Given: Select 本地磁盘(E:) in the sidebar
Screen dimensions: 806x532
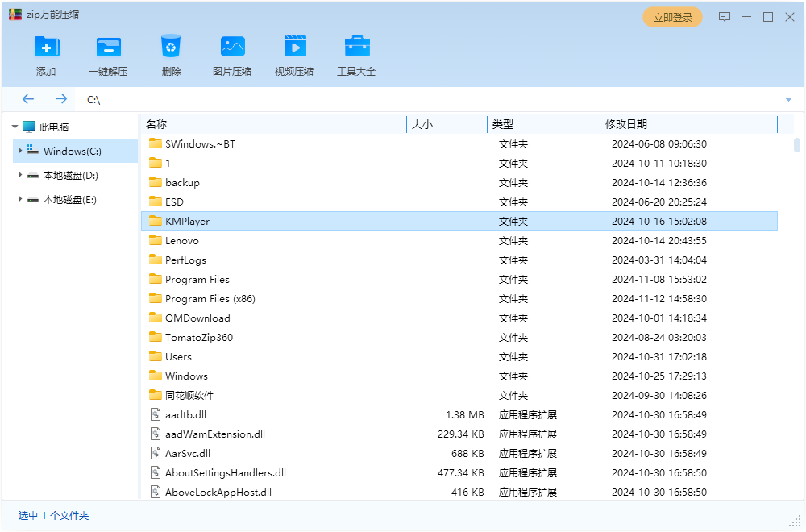Looking at the screenshot, I should pyautogui.click(x=69, y=199).
